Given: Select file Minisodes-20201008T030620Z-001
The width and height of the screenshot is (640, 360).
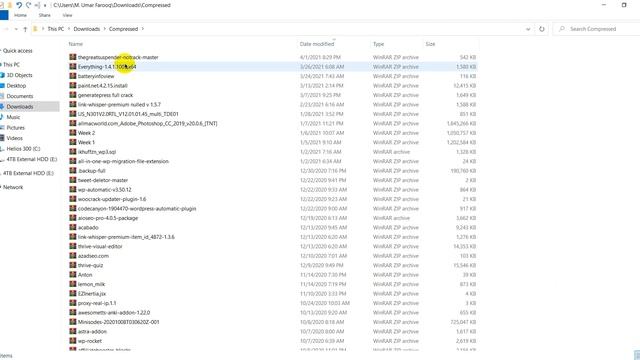Looking at the screenshot, I should pos(118,322).
